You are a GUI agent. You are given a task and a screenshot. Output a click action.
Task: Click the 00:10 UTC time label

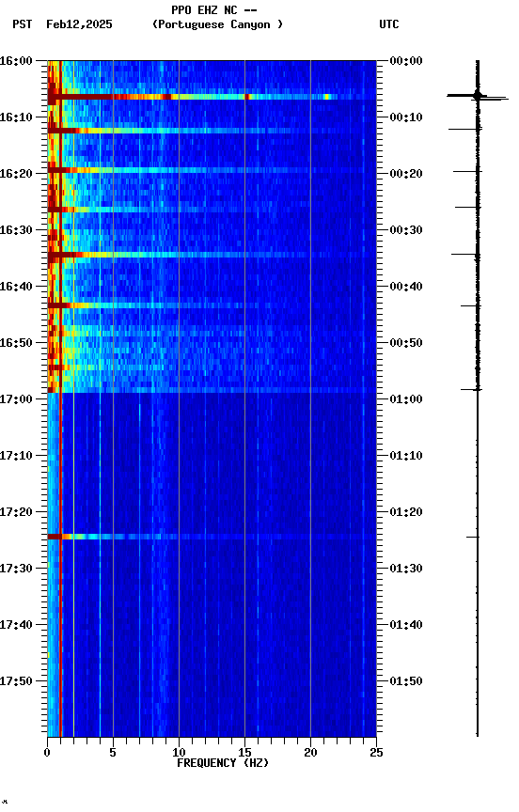[406, 117]
